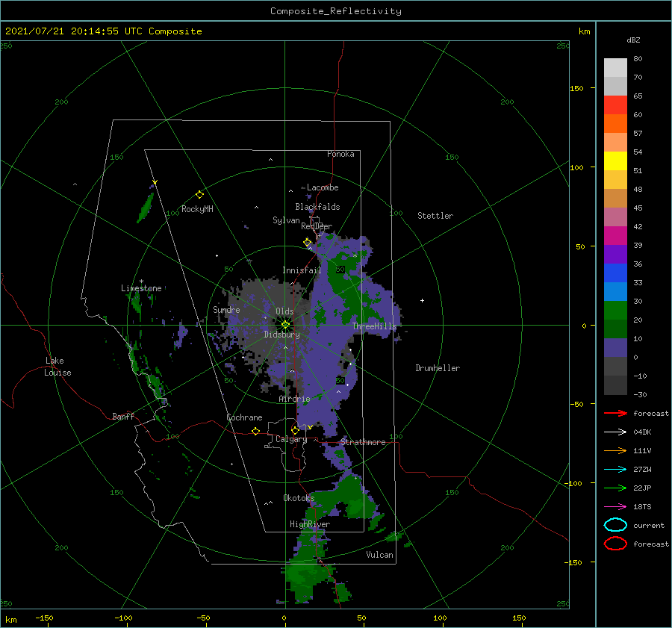Click the 39 dBZ purple swatch
This screenshot has height=628, width=672.
tap(615, 254)
